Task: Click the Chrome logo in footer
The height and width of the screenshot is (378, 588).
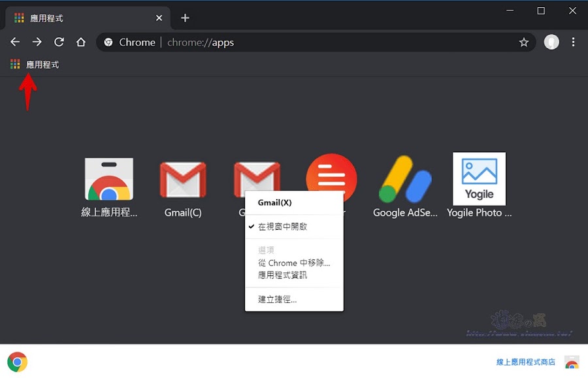Action: tap(17, 362)
